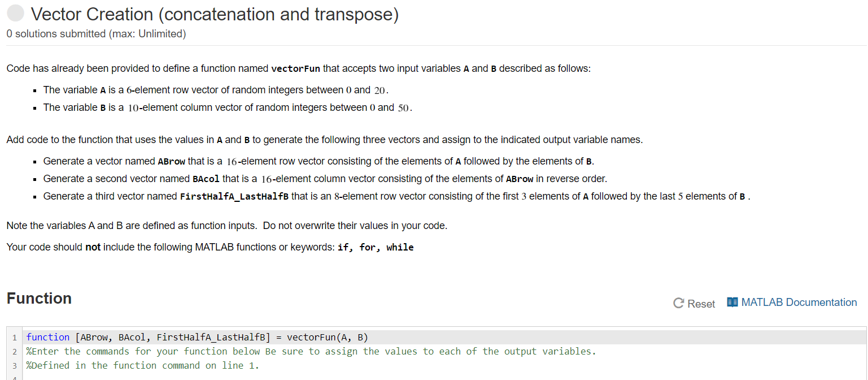Click the Reset circular arrow icon
868x380 pixels.
678,303
